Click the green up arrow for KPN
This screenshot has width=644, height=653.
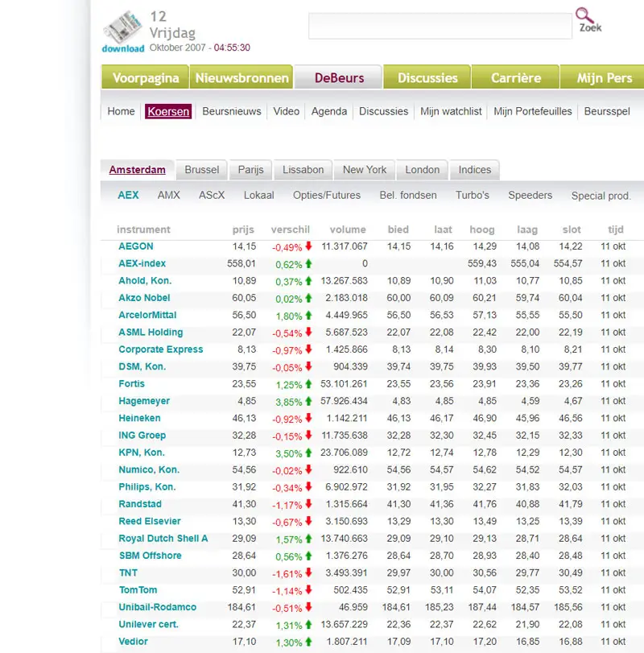click(308, 453)
